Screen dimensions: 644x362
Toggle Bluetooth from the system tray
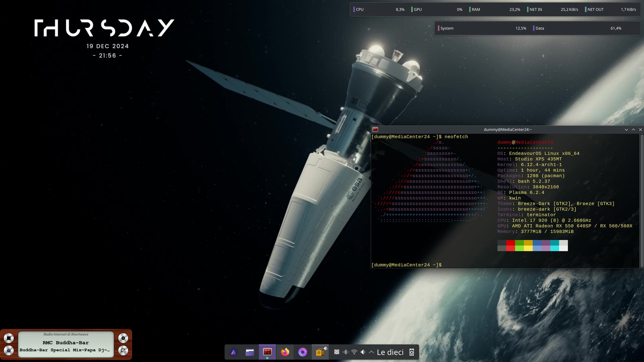point(345,352)
